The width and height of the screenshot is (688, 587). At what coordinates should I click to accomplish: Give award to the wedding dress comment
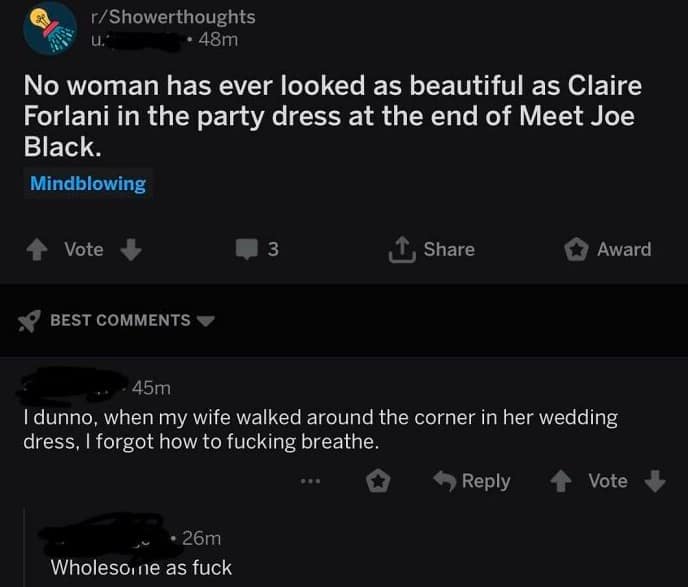coord(377,481)
